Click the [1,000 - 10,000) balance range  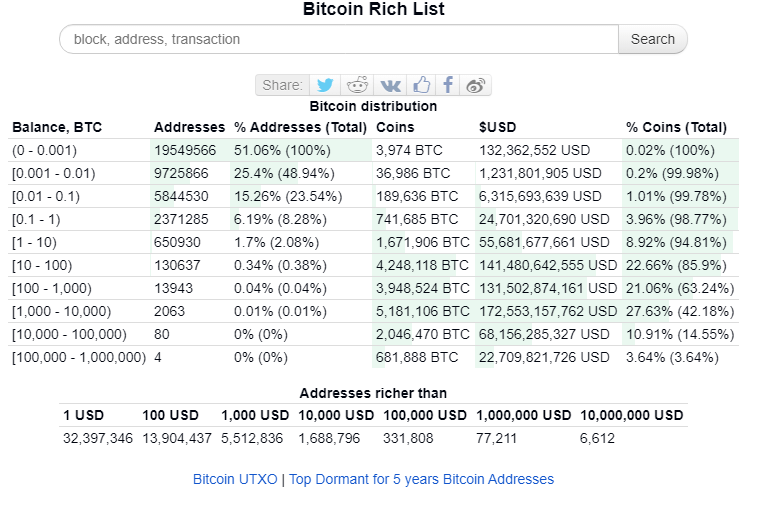coord(61,311)
